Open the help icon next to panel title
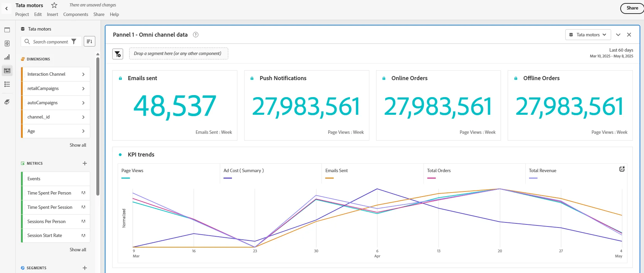644x273 pixels. (x=196, y=35)
